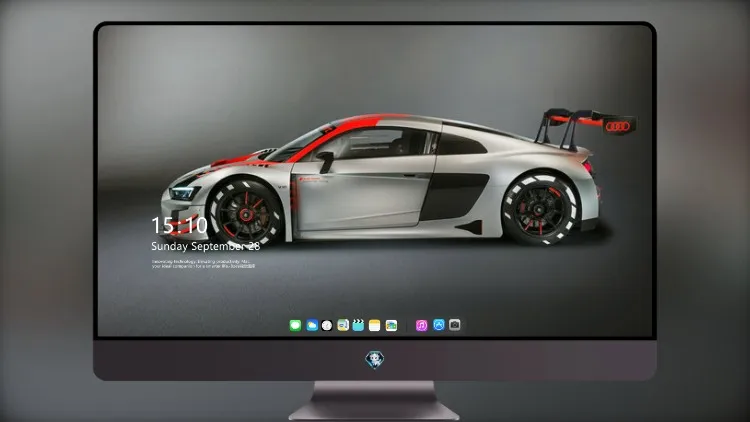Click the 15:10 clock widget
Screen dimensions: 750x422
click(179, 225)
